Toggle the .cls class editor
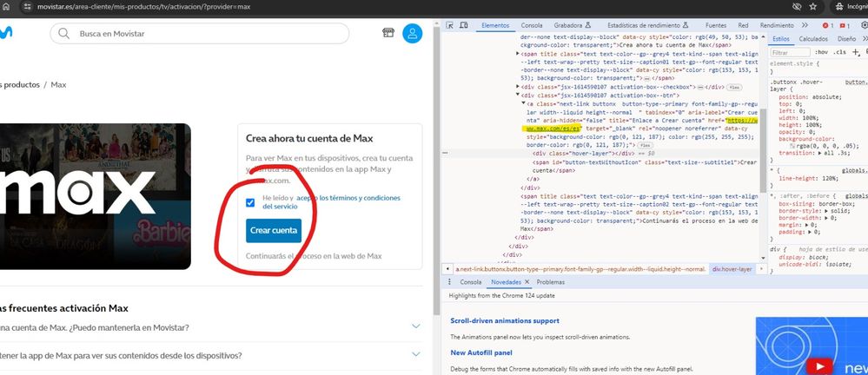 (x=838, y=52)
